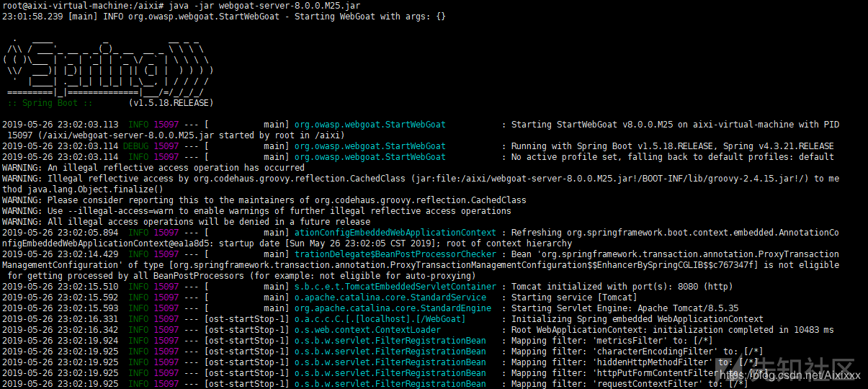The width and height of the screenshot is (868, 389).
Task: Click 's.b.c.e.t.TomcatEmbeddedServletContainer' logger name
Action: 395,287
